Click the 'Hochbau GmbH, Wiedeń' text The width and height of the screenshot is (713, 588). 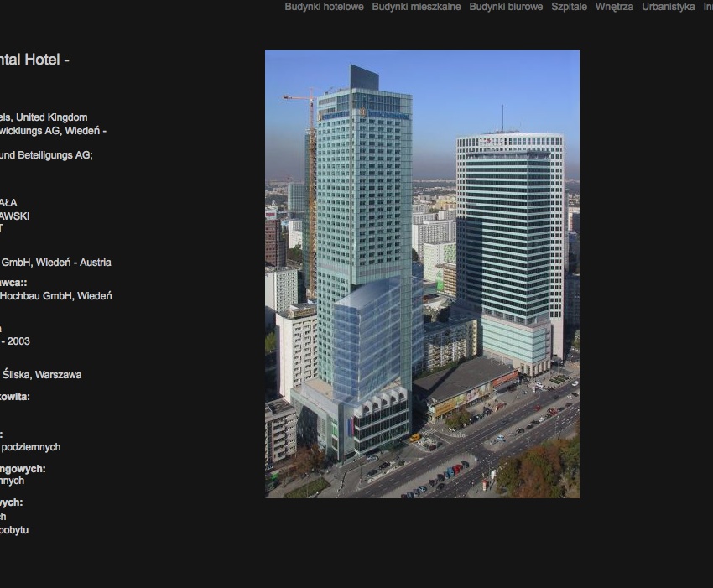pos(55,296)
